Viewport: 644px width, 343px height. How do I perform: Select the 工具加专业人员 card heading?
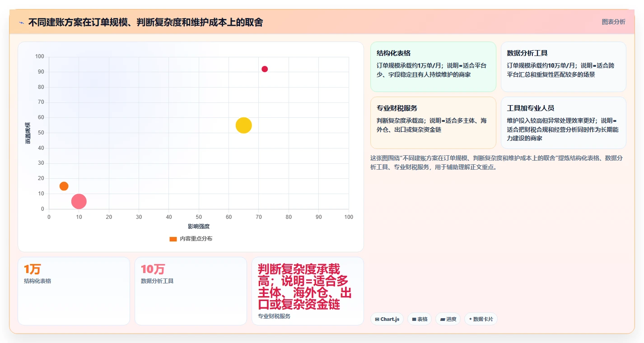point(531,108)
